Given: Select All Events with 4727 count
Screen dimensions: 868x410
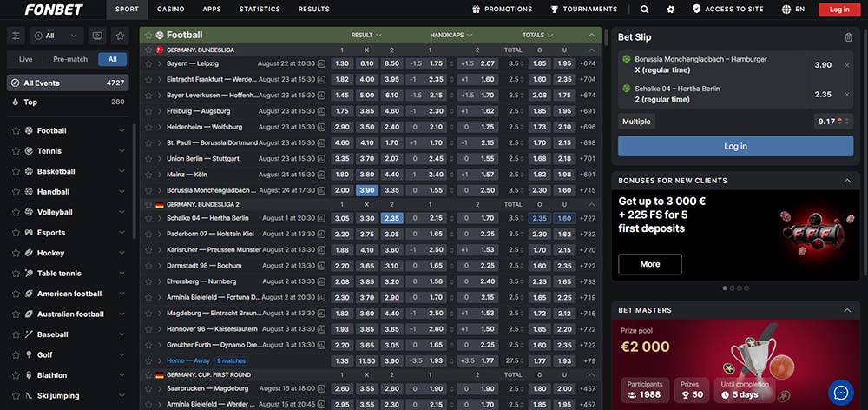Looking at the screenshot, I should pyautogui.click(x=68, y=83).
